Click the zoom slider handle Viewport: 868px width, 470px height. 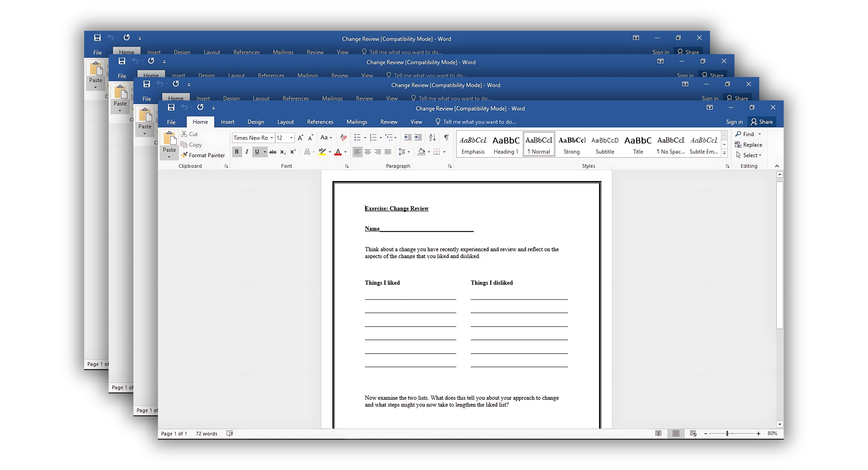coord(727,433)
